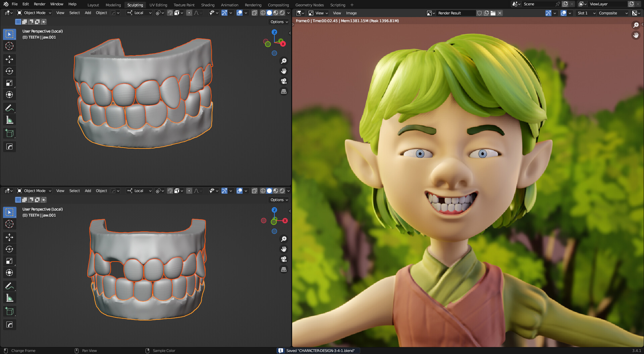Open the Image menu in the render editor

351,13
